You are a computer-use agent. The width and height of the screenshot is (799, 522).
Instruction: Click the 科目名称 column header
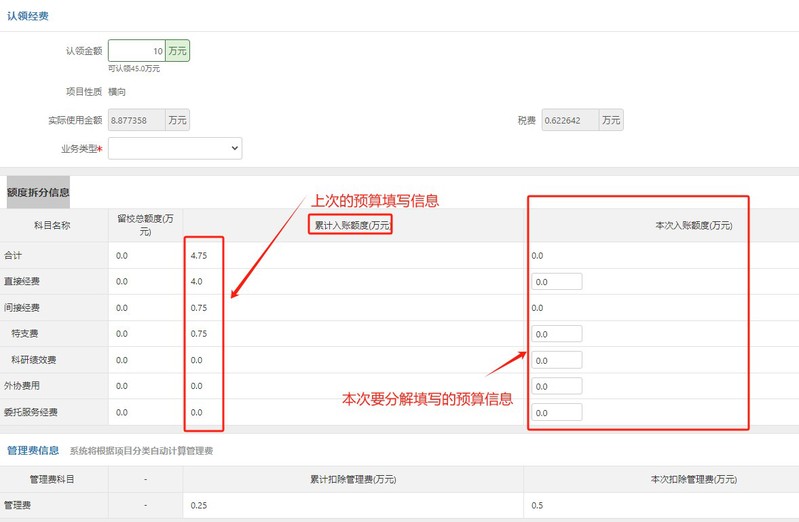pos(52,226)
